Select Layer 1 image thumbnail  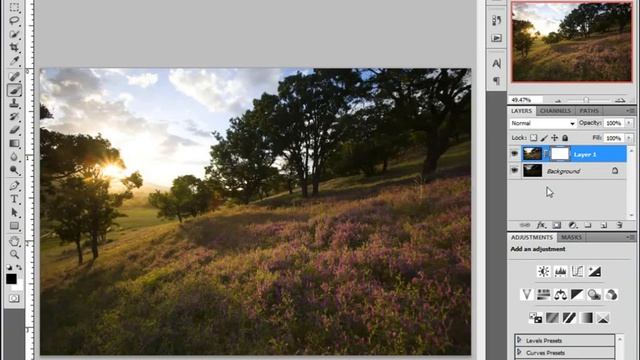(533, 154)
